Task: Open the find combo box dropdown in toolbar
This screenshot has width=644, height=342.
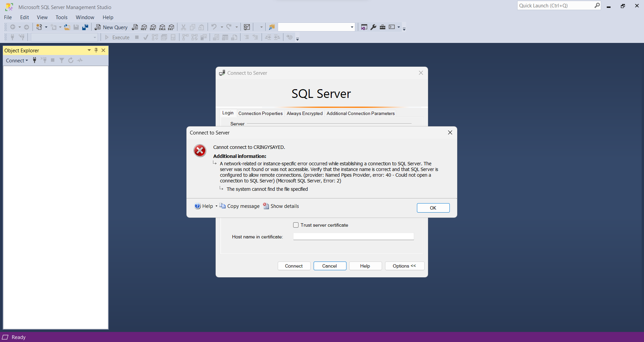Action: (352, 27)
